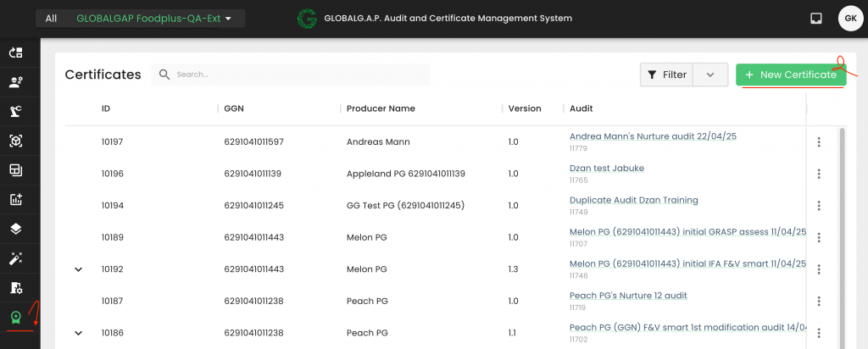Click the building settings sidebar icon
Viewport: 868px width, 349px height.
pos(15,288)
